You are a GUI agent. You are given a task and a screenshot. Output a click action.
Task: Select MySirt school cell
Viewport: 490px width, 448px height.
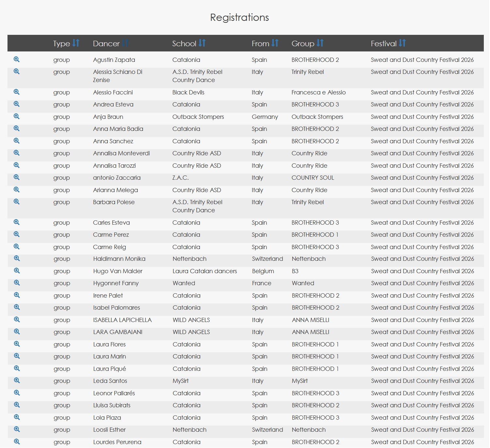point(181,381)
